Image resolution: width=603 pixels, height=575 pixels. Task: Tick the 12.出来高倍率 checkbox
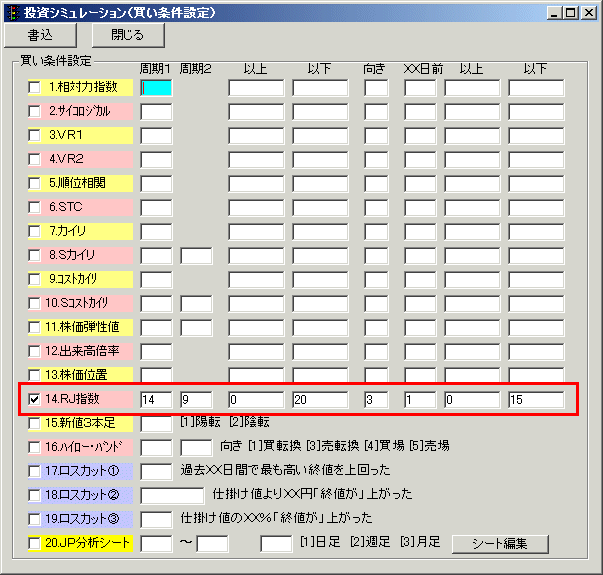point(34,351)
